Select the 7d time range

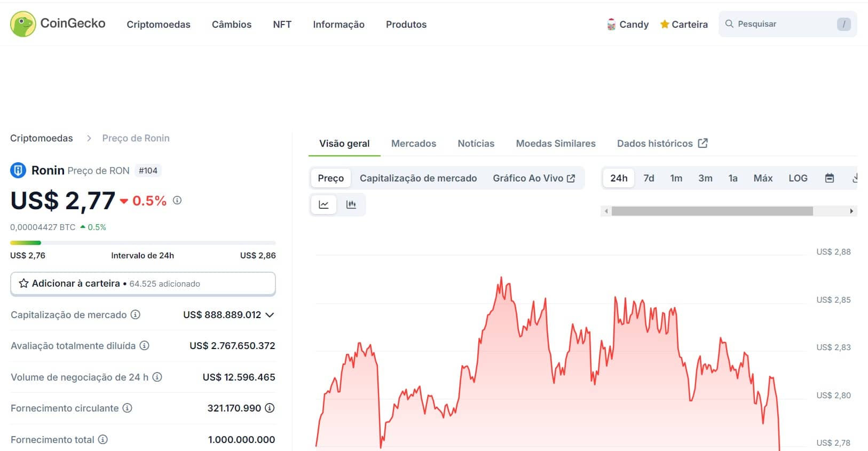tap(649, 178)
